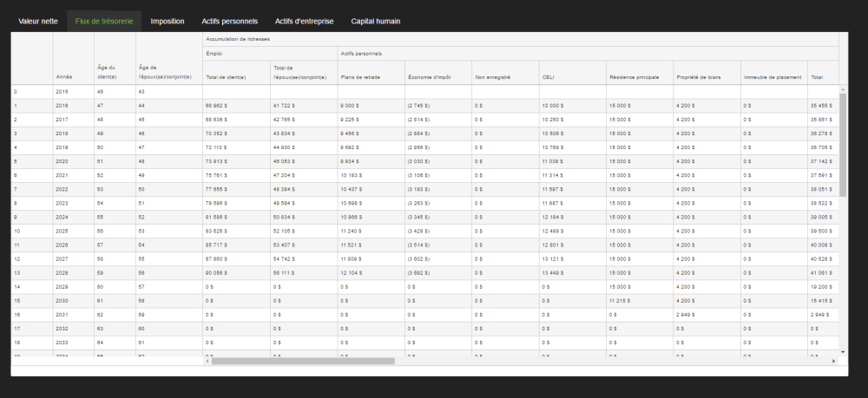Click the 19 200 $ Total cell
The image size is (868, 398).
coord(824,287)
